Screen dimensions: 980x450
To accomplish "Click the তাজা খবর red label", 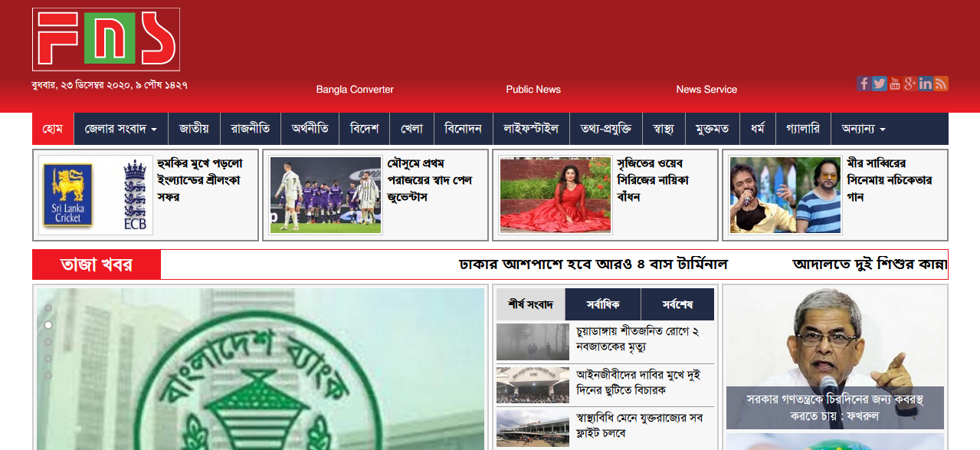I will [x=97, y=264].
